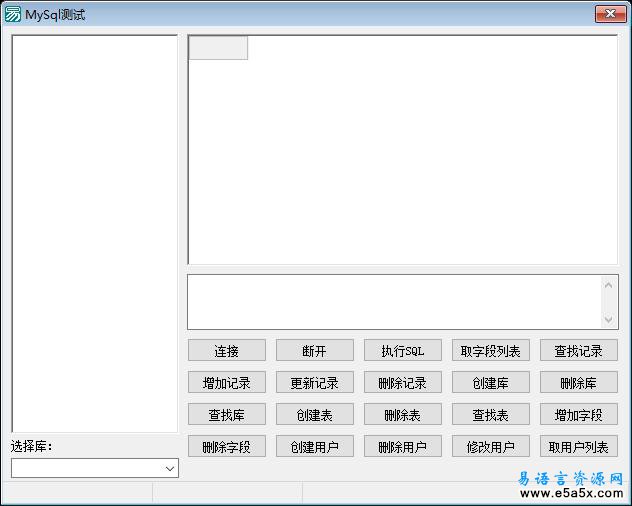This screenshot has width=632, height=506.
Task: Click the 删除记录 button
Action: [x=403, y=382]
